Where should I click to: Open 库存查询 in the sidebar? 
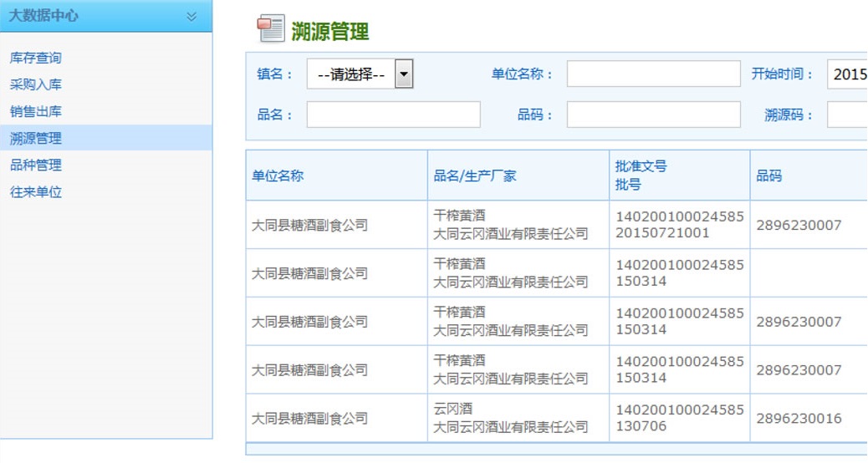point(36,59)
